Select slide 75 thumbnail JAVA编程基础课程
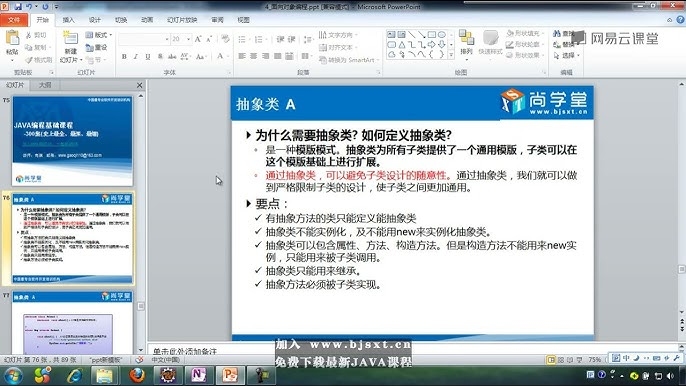Image resolution: width=686 pixels, height=386 pixels. [x=72, y=141]
